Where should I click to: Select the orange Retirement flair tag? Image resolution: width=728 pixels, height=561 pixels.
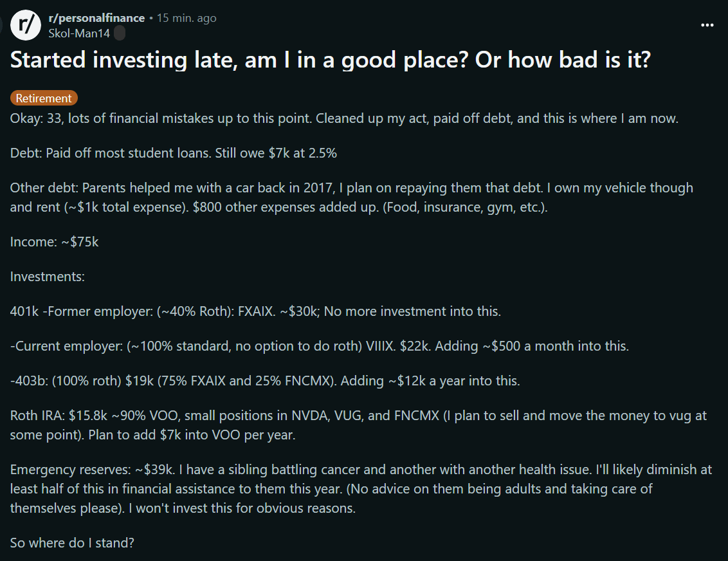44,98
